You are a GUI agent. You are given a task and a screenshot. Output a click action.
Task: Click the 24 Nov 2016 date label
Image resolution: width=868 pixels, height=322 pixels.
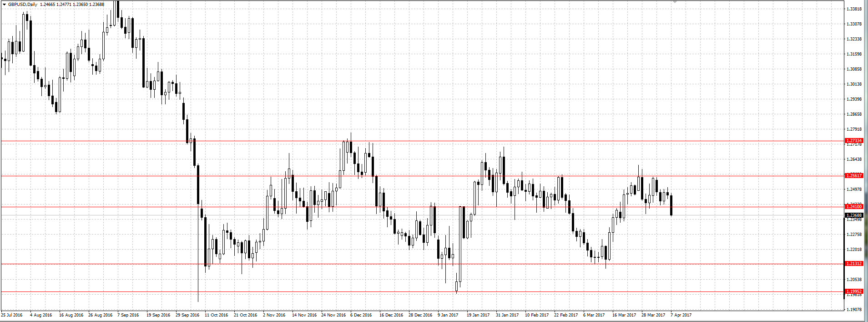pos(333,315)
